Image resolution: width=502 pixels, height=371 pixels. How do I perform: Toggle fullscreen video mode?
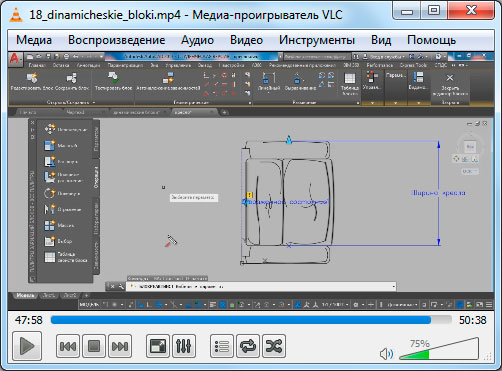pyautogui.click(x=158, y=346)
